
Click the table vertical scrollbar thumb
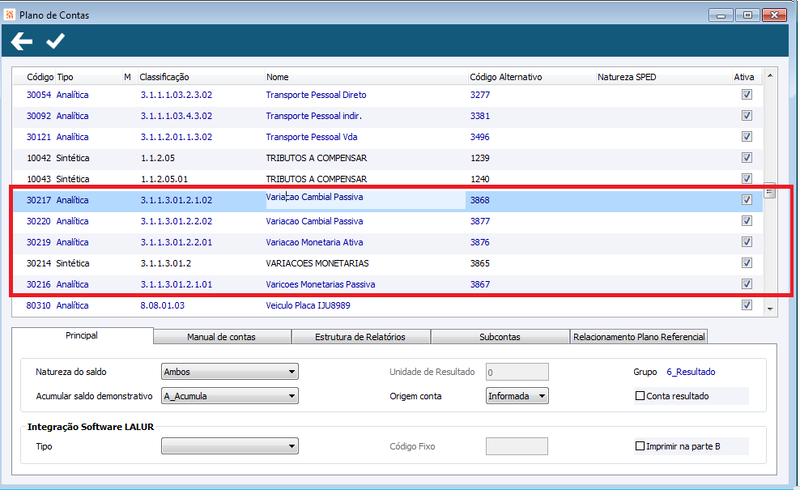[770, 190]
